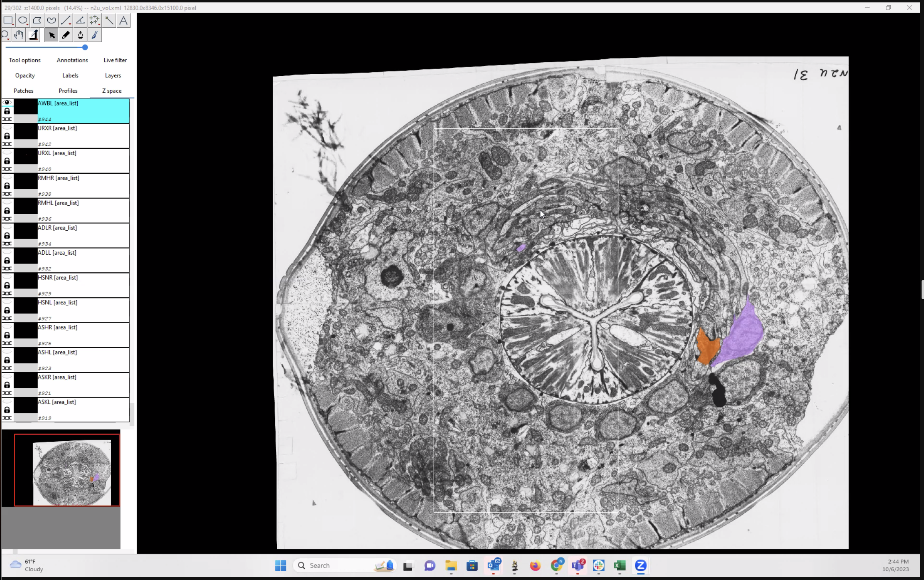Toggle the link icon of HSNL area_list
The height and width of the screenshot is (580, 924).
[7, 318]
